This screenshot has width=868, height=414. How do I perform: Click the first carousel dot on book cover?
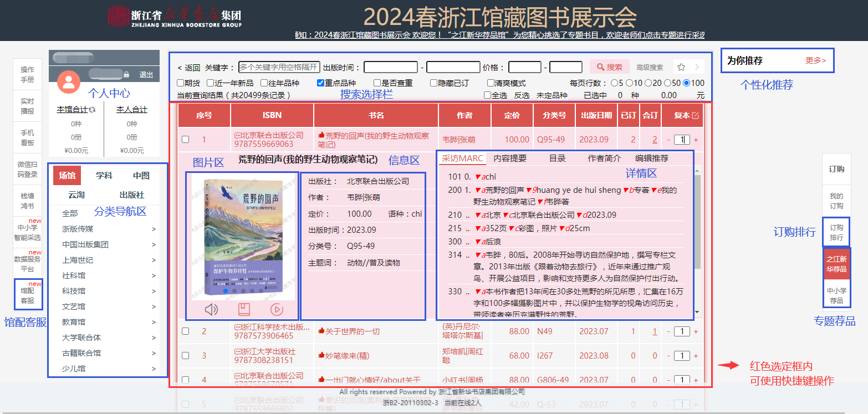[226, 290]
